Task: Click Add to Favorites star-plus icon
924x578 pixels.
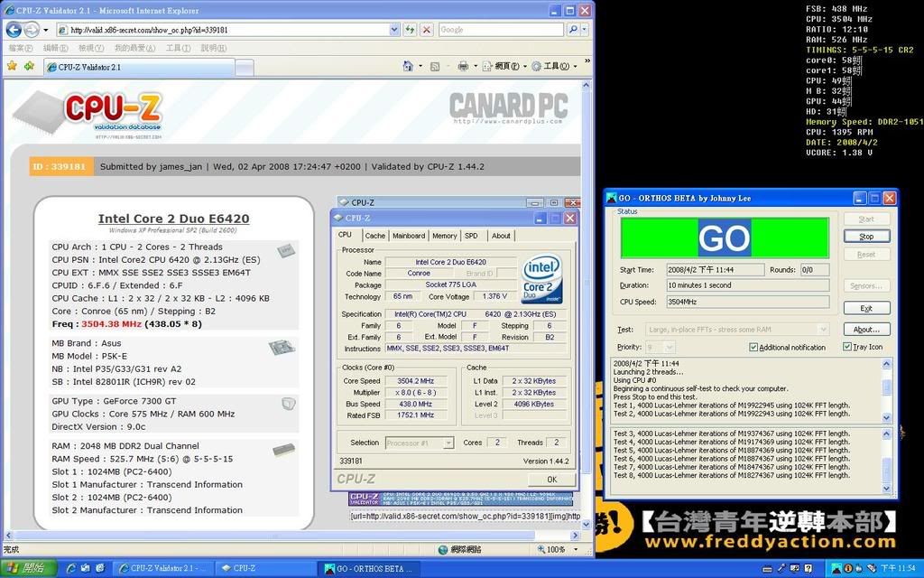Action: (30, 66)
